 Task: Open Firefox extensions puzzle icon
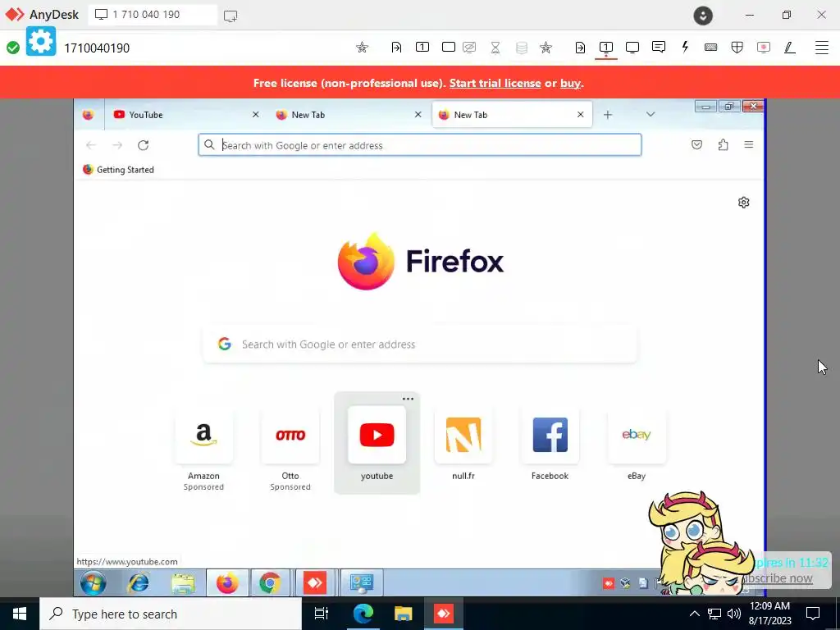tap(723, 144)
